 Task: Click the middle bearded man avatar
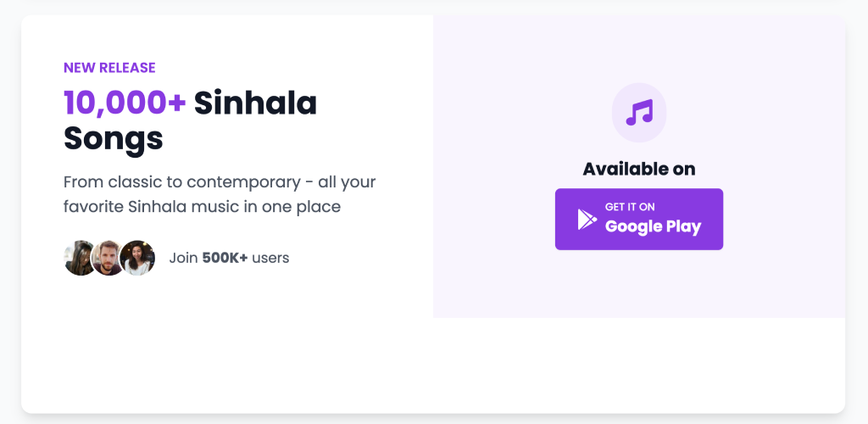pyautogui.click(x=108, y=258)
